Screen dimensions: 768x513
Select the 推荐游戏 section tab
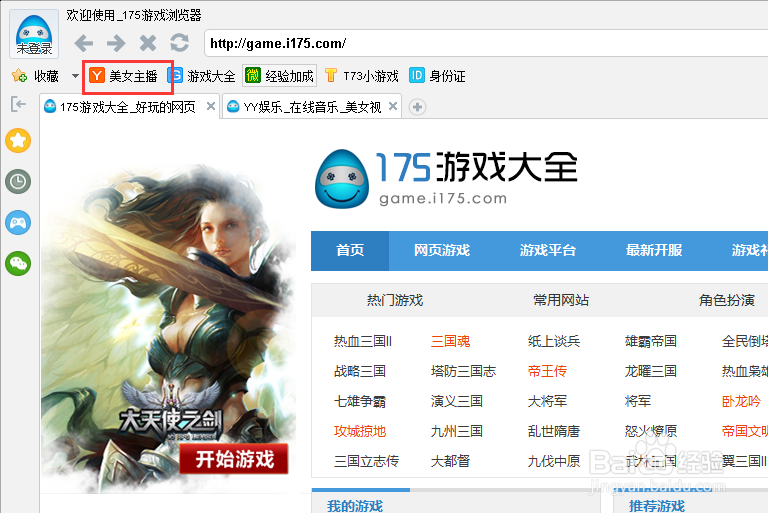coord(657,506)
